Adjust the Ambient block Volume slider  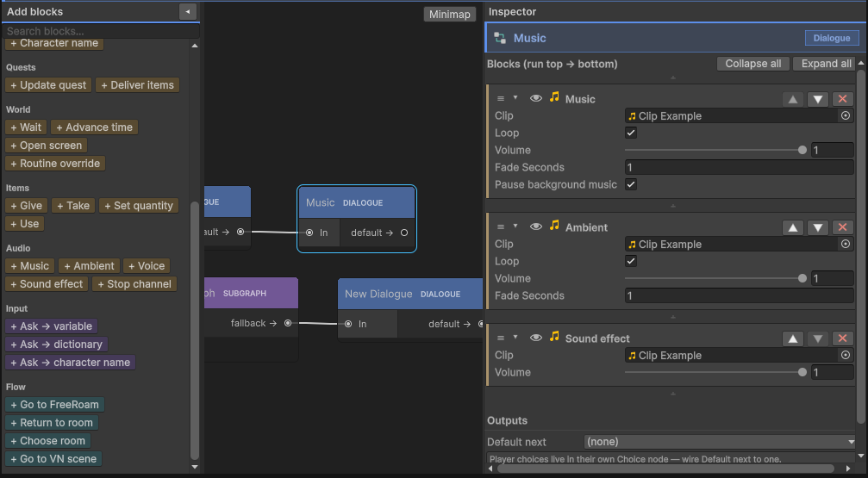click(715, 278)
